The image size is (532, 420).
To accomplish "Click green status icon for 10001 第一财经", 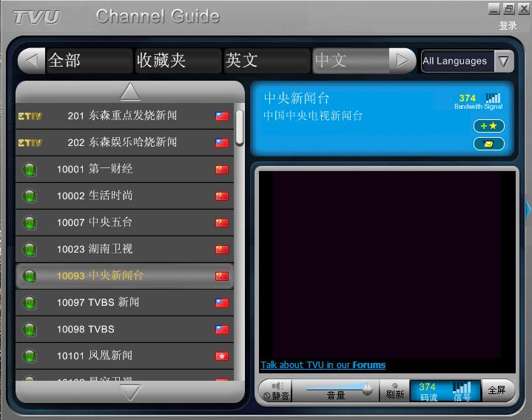I will (30, 169).
